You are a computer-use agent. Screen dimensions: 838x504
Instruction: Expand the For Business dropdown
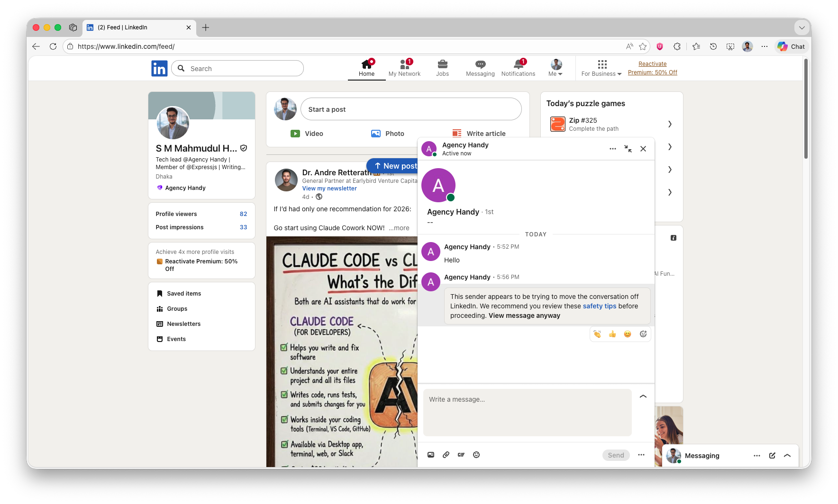[601, 68]
